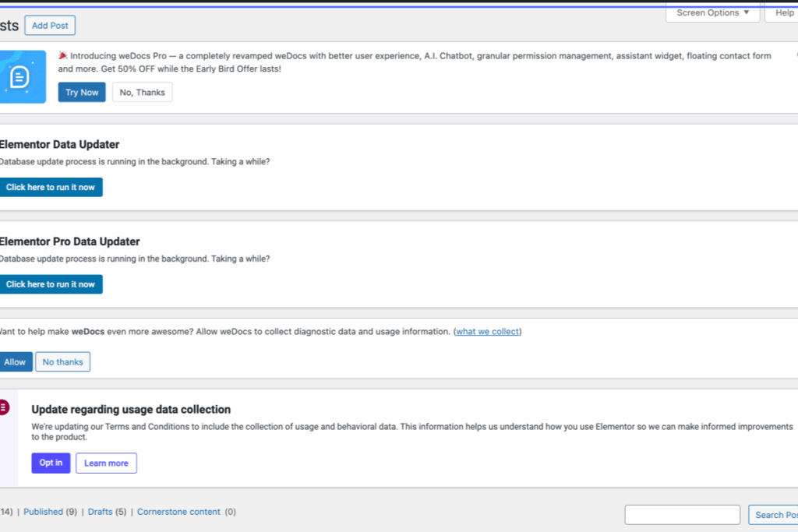The height and width of the screenshot is (532, 798).
Task: Click Learn more about data collection
Action: coord(106,463)
